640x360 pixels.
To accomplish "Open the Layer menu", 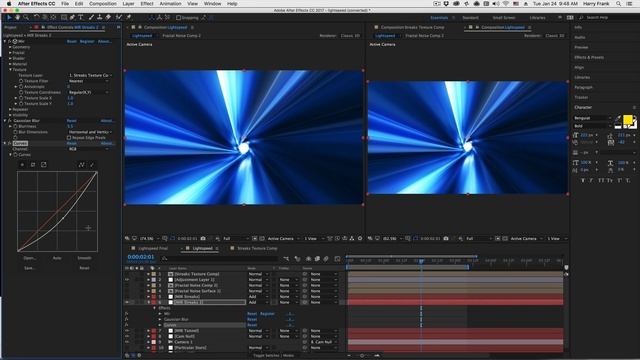I will pyautogui.click(x=128, y=4).
